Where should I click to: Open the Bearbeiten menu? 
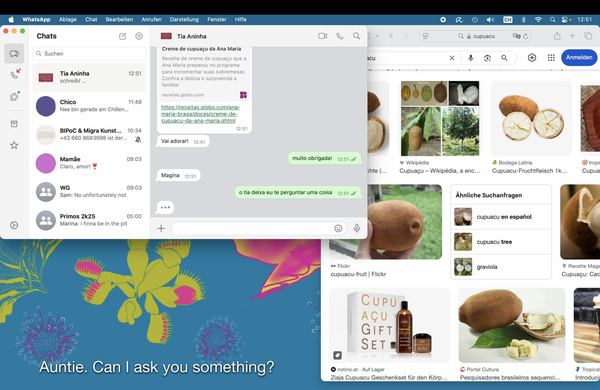119,20
